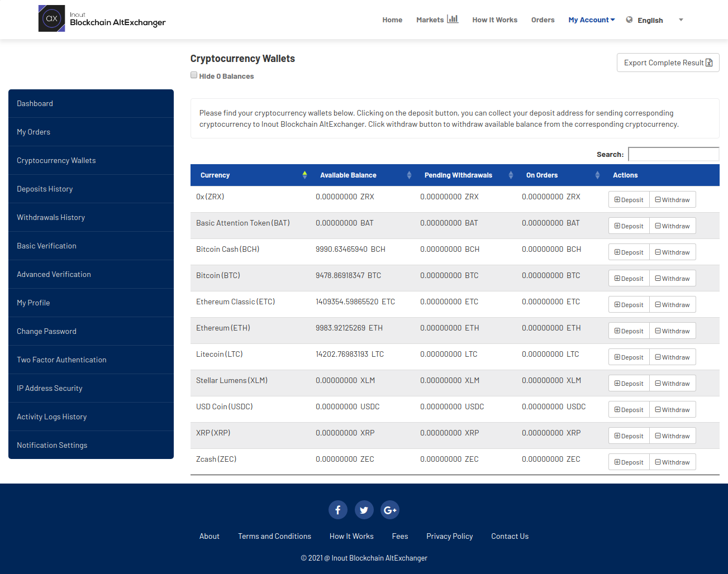Click inside the Search input field

673,154
